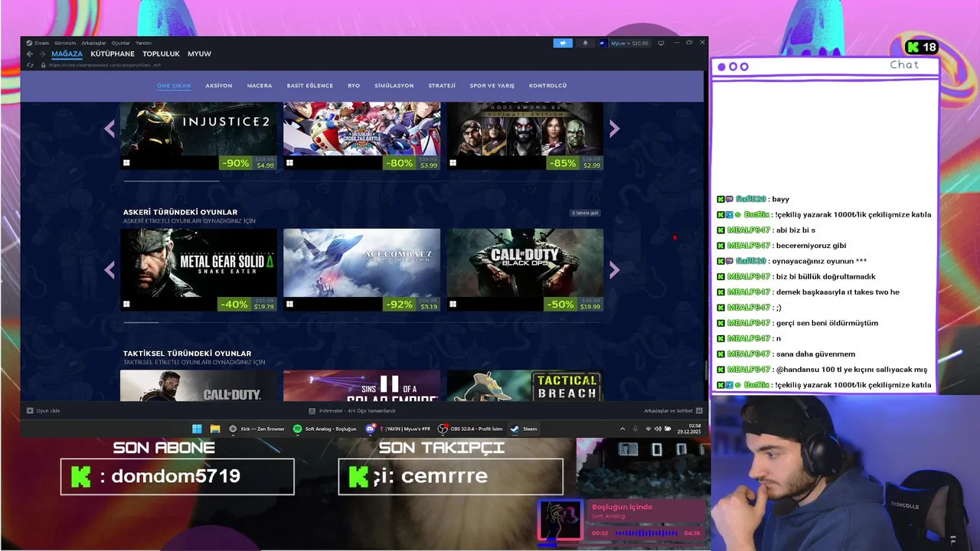Switch to Kick — Zen Browser taskbar item
Screen dimensions: 980x551
(256, 429)
